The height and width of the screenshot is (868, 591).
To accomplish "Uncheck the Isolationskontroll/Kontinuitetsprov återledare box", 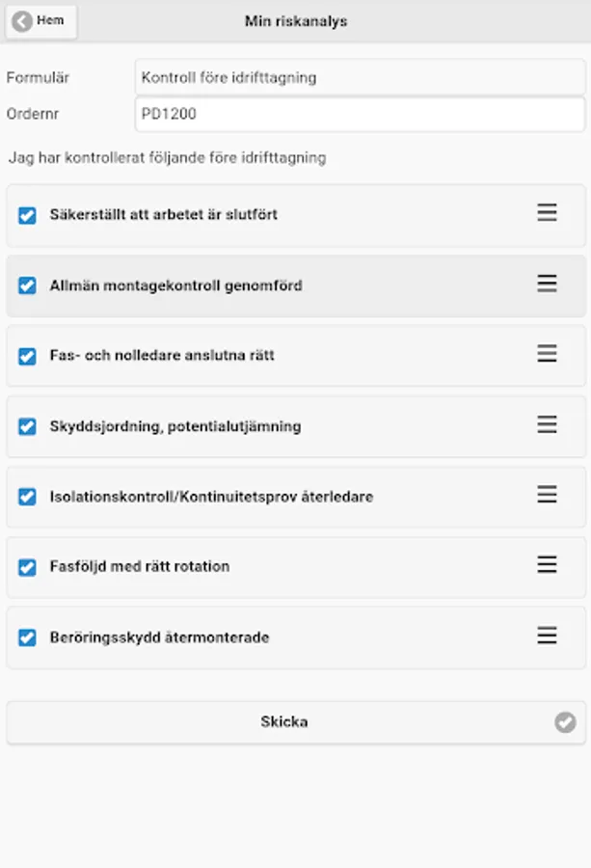I will point(27,497).
